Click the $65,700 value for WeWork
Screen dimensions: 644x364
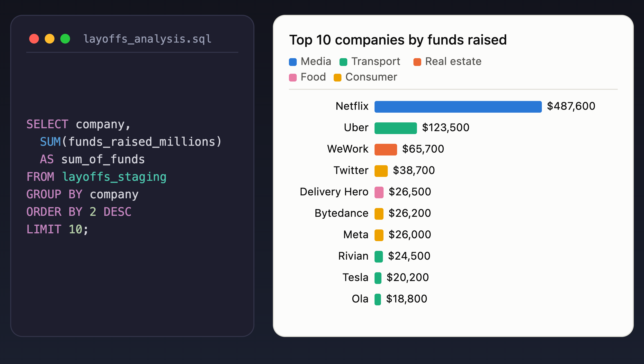[x=423, y=149]
